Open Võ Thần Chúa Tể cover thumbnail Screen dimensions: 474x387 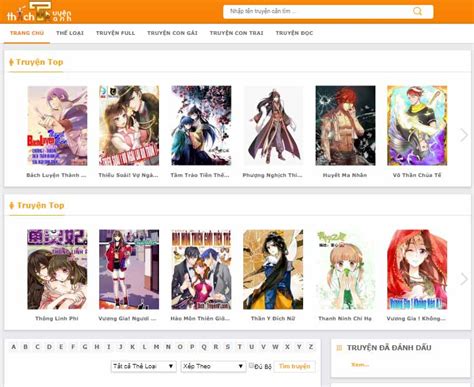tap(417, 126)
